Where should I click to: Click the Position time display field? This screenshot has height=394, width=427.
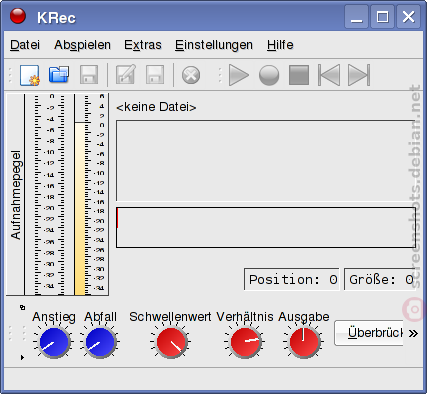292,279
